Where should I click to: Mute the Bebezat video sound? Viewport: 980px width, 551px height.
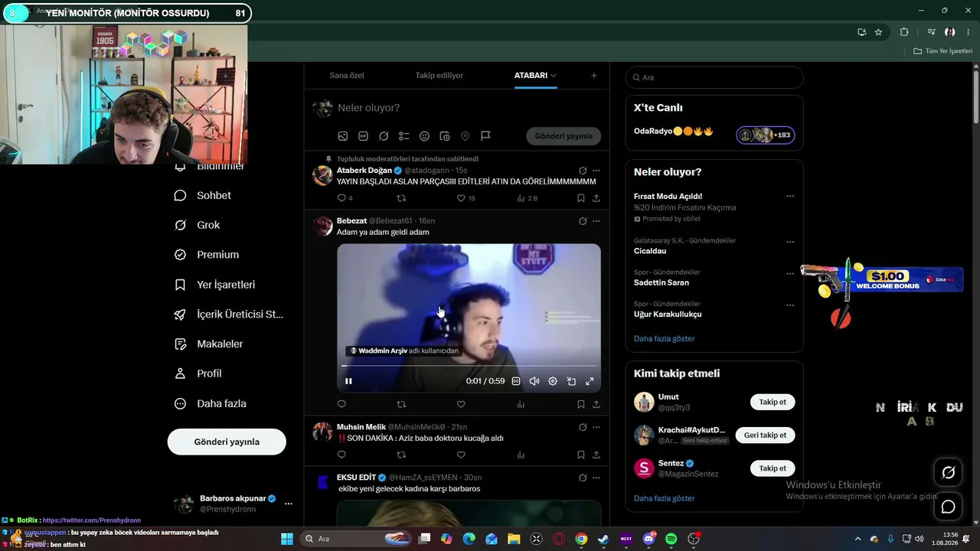click(534, 381)
